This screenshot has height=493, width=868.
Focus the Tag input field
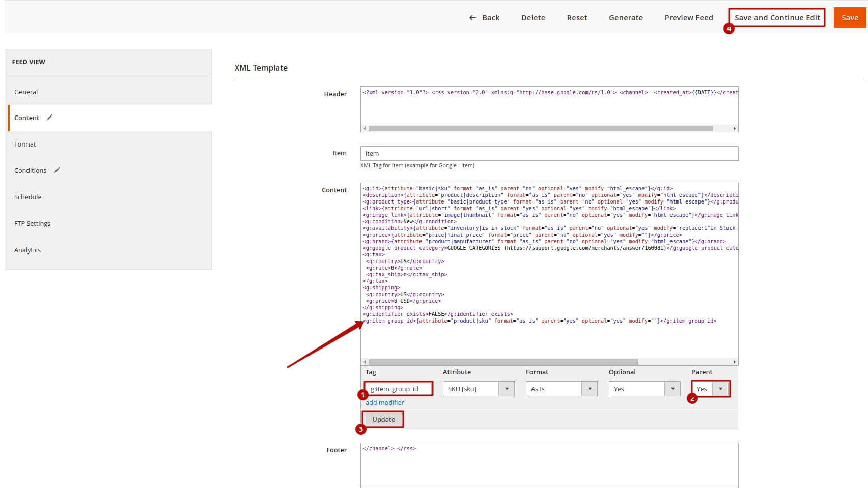coord(399,389)
